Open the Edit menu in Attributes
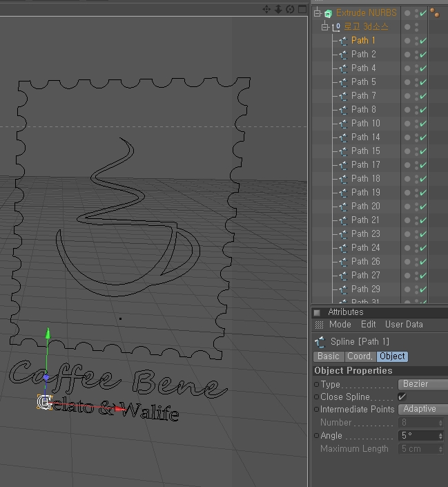The width and height of the screenshot is (448, 487). (x=368, y=325)
